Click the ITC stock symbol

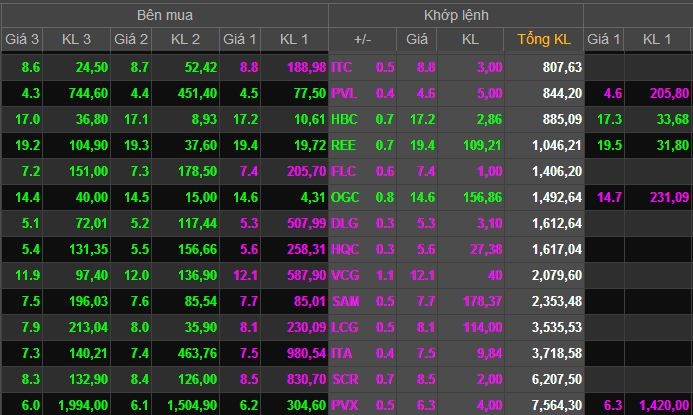(342, 67)
